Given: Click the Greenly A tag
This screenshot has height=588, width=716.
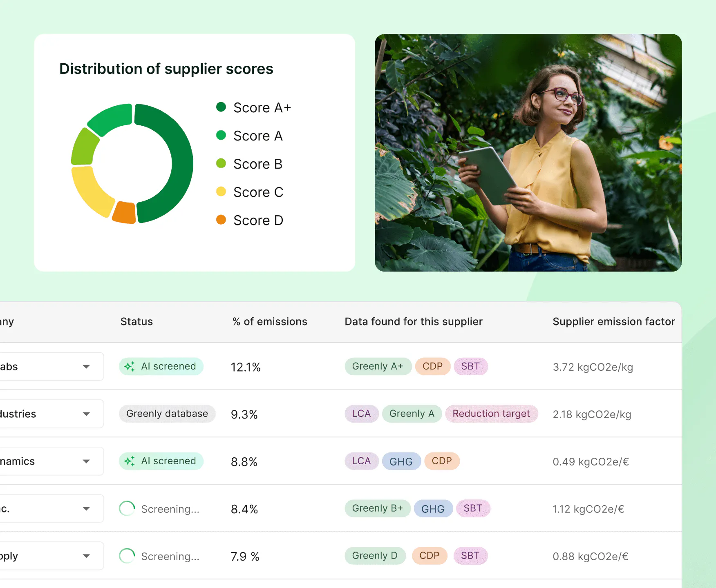Looking at the screenshot, I should coord(412,414).
